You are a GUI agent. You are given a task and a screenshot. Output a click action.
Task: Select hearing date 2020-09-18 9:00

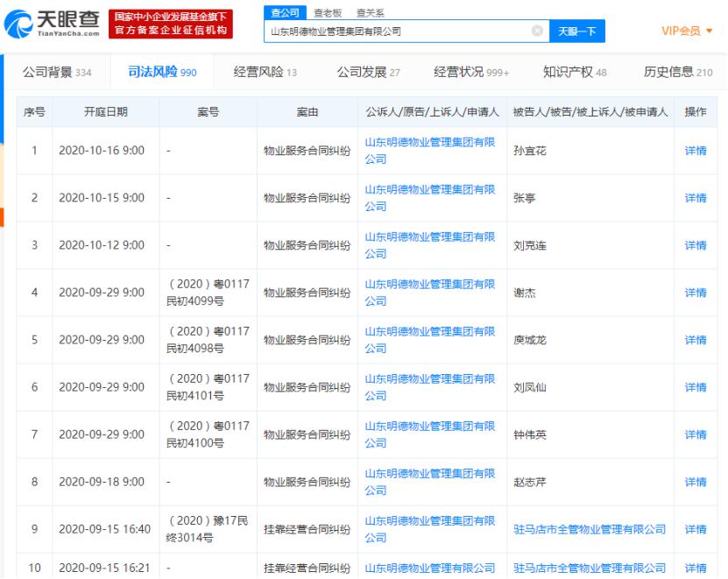point(102,482)
